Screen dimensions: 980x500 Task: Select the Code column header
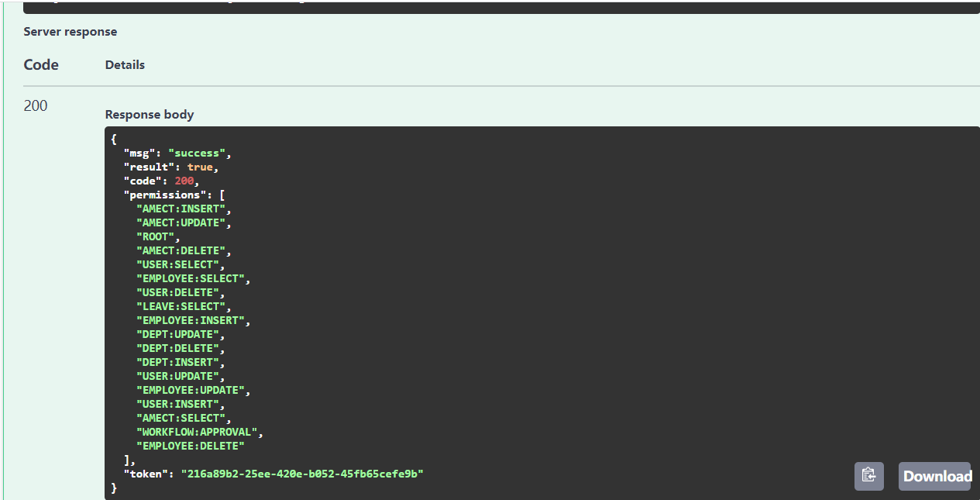point(41,64)
